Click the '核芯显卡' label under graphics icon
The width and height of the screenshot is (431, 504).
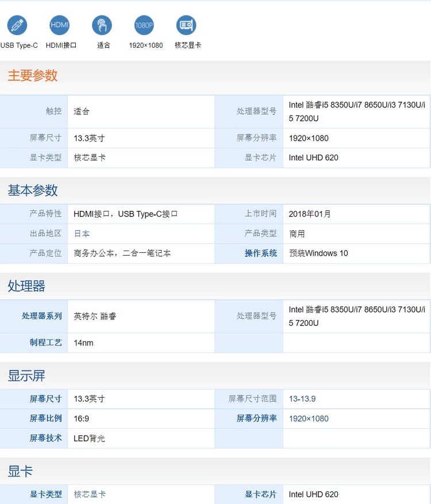pyautogui.click(x=188, y=45)
